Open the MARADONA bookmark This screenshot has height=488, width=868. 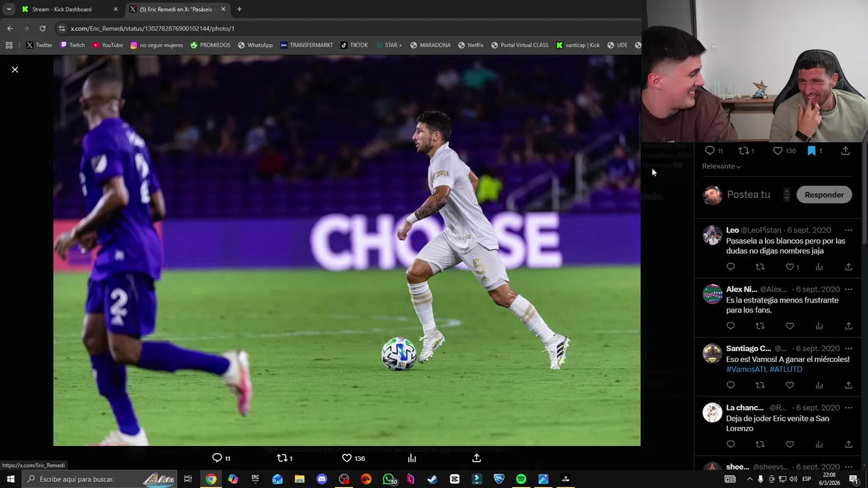pyautogui.click(x=430, y=45)
